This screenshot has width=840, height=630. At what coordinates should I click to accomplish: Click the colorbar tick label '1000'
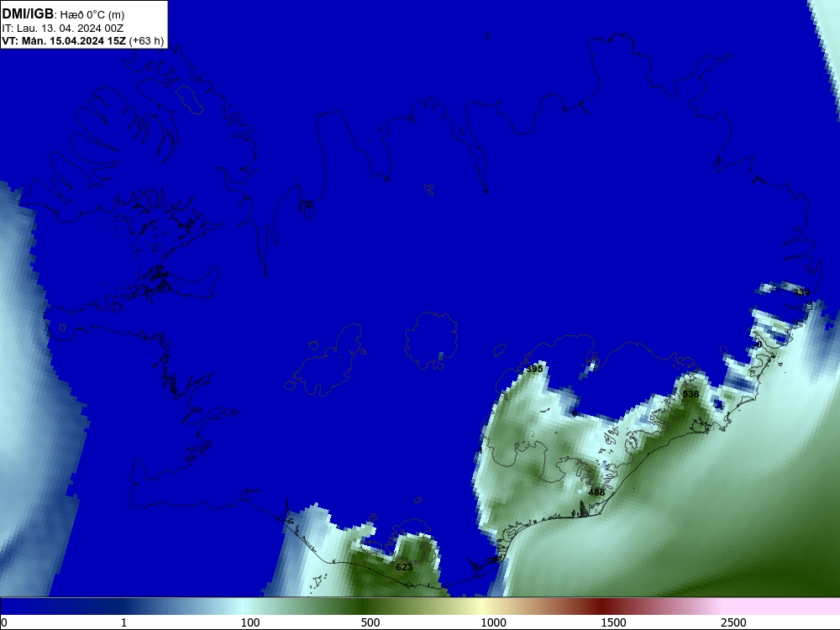[493, 622]
